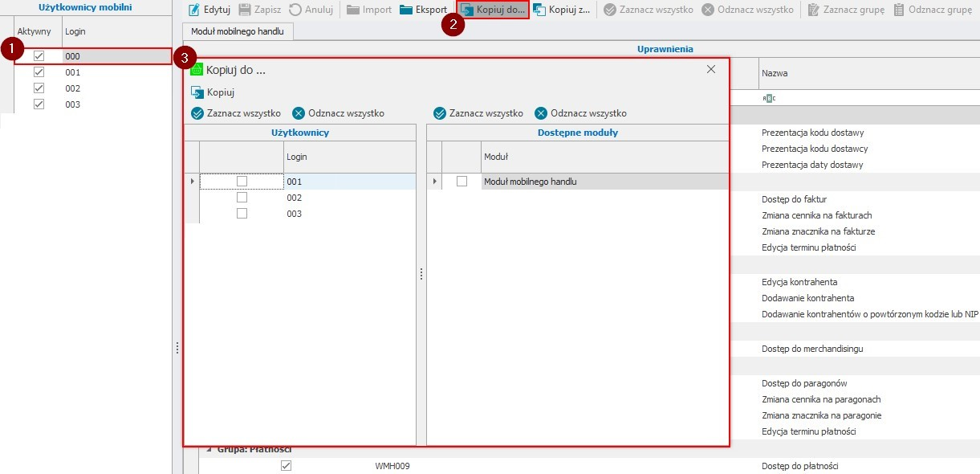Select login 001 in the mobile users list
Screen dimensions: 980x474
pyautogui.click(x=117, y=72)
